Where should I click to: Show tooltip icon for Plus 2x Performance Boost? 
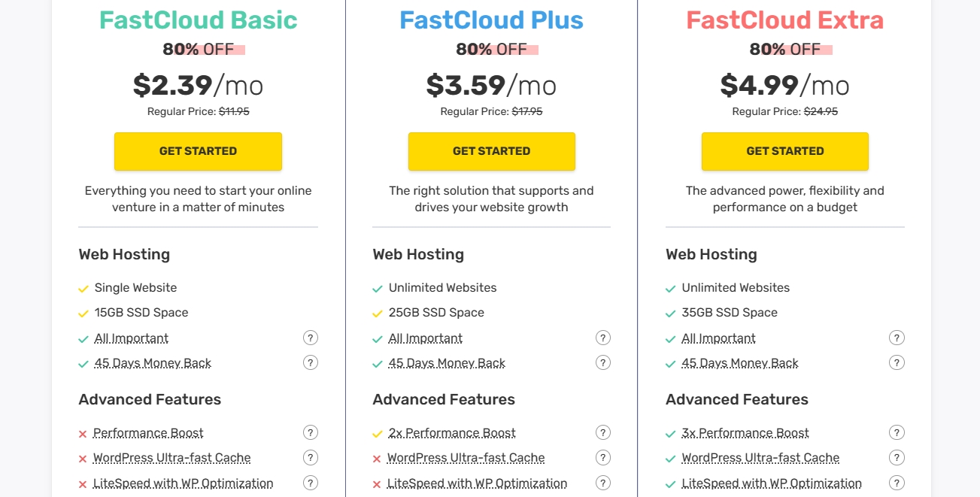[x=603, y=432]
